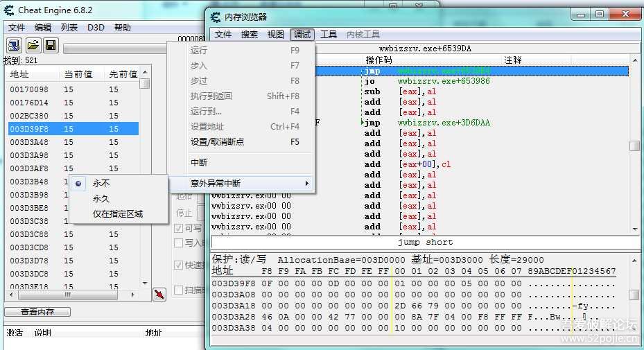Image resolution: width=644 pixels, height=350 pixels.
Task: Open 列表 menu in Cheat Engine window
Action: pyautogui.click(x=69, y=28)
